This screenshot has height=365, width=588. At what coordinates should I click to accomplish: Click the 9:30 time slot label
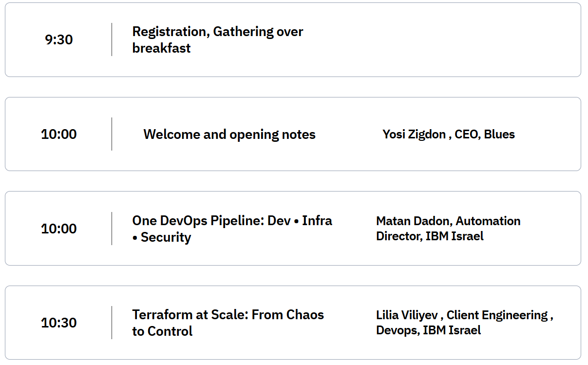point(59,39)
